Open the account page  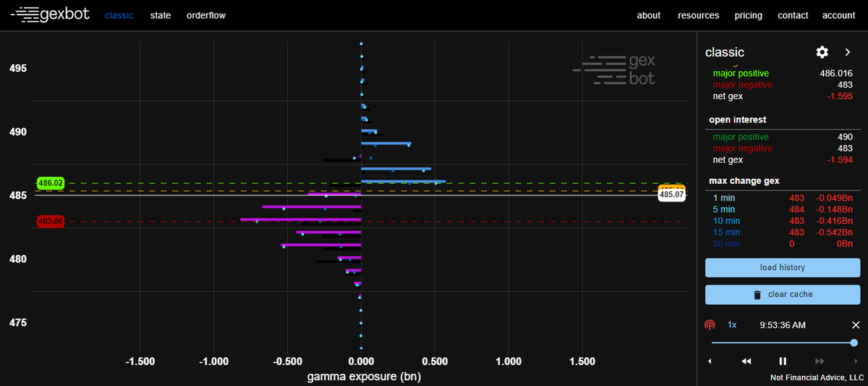point(839,15)
